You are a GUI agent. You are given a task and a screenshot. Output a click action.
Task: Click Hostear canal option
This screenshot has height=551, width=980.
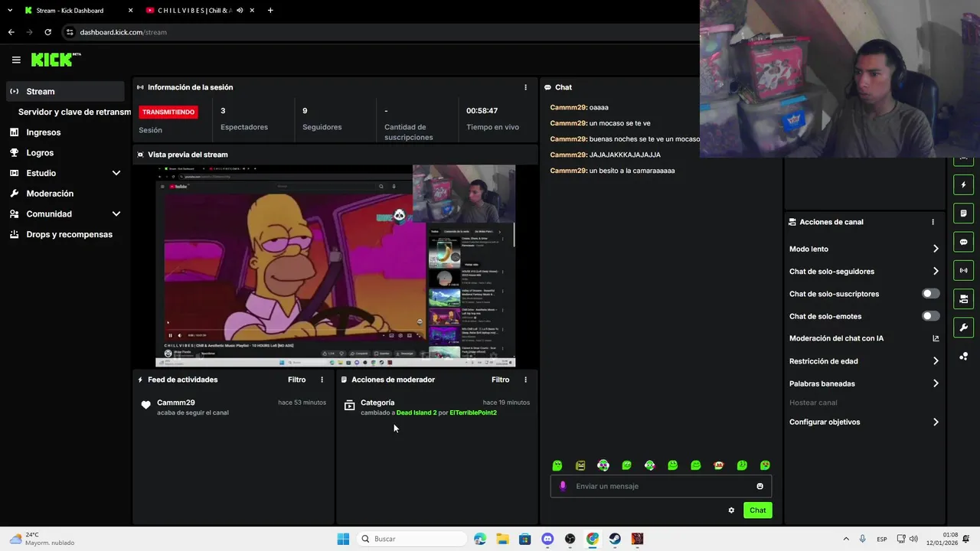pos(813,403)
